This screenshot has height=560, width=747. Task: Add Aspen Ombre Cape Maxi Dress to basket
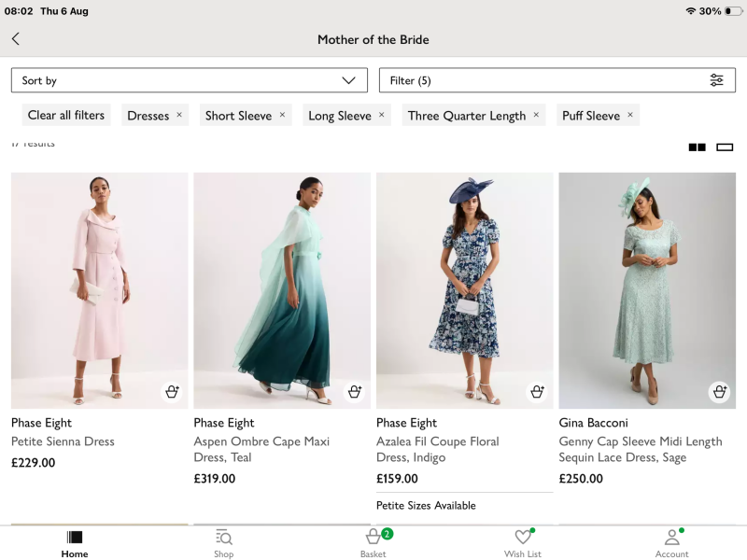(355, 391)
